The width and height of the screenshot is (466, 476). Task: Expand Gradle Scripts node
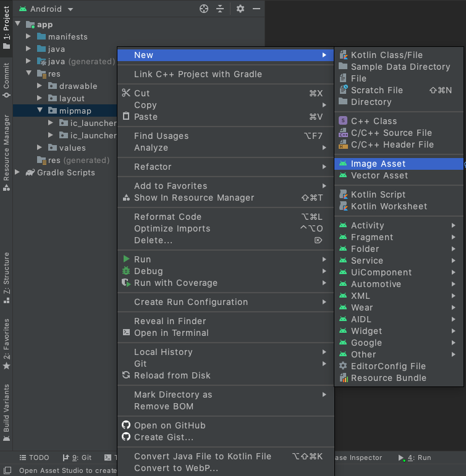click(x=17, y=172)
